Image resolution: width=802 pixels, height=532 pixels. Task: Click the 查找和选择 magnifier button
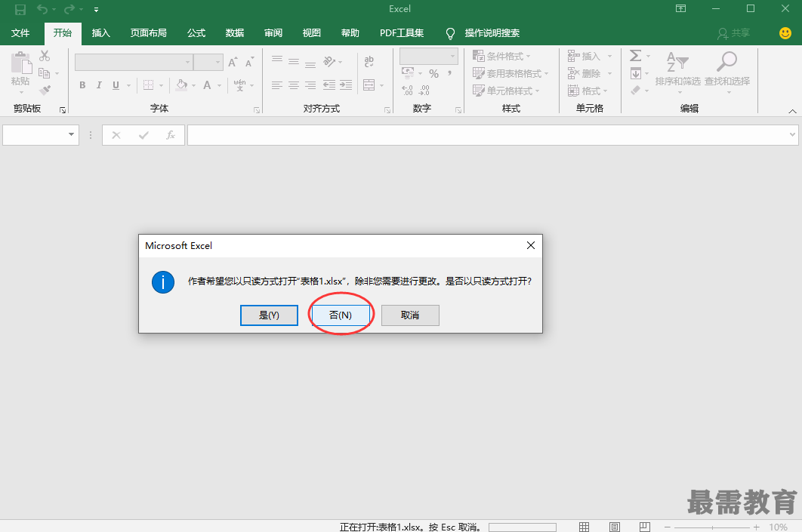tap(726, 72)
